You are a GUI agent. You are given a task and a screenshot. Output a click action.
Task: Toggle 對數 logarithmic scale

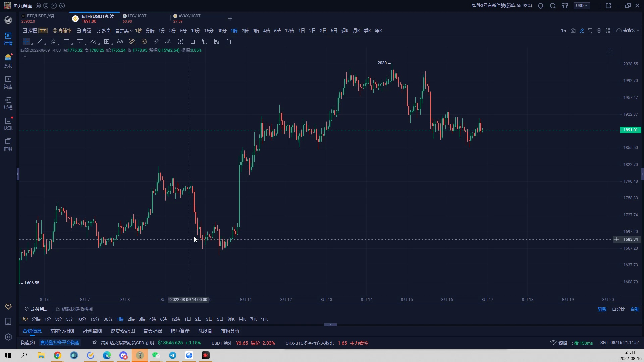click(602, 309)
